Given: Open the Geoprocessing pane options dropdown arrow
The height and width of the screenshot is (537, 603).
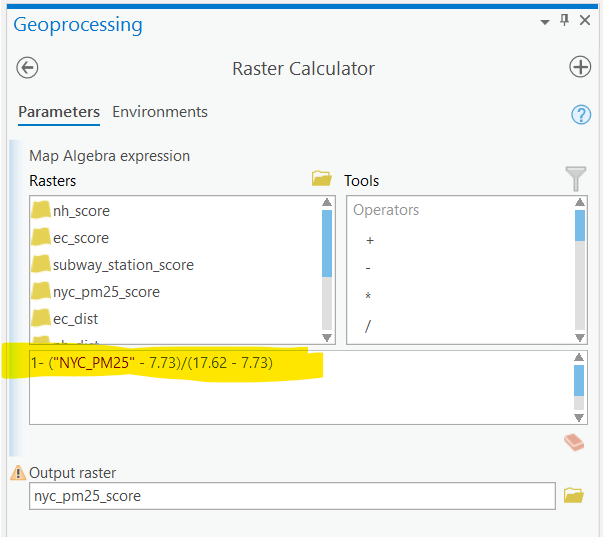Looking at the screenshot, I should click(x=545, y=21).
